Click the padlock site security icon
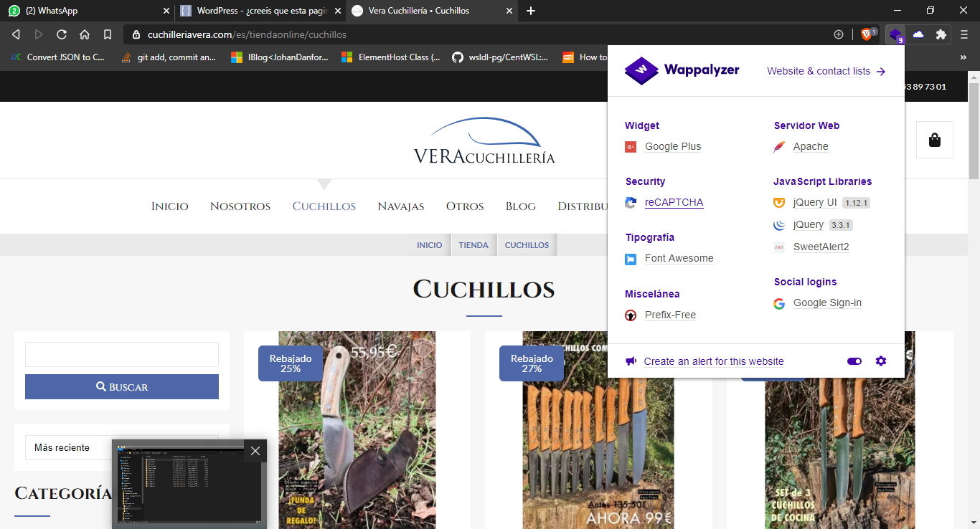The height and width of the screenshot is (529, 980). [x=136, y=34]
